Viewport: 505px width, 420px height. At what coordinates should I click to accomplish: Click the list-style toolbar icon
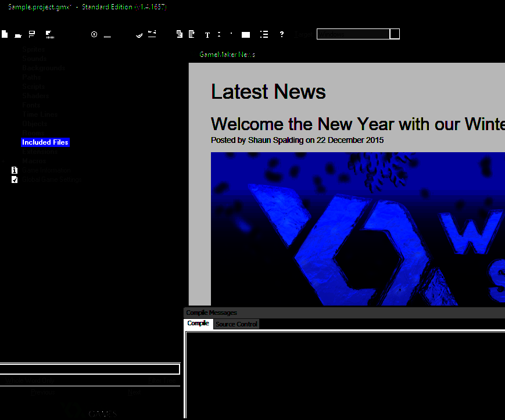(x=264, y=34)
